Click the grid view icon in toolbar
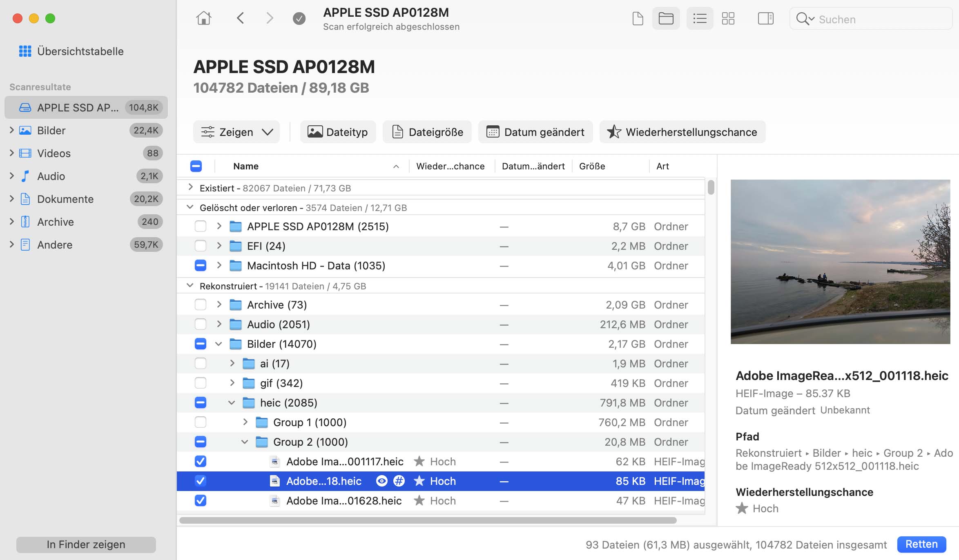The image size is (959, 560). tap(728, 18)
